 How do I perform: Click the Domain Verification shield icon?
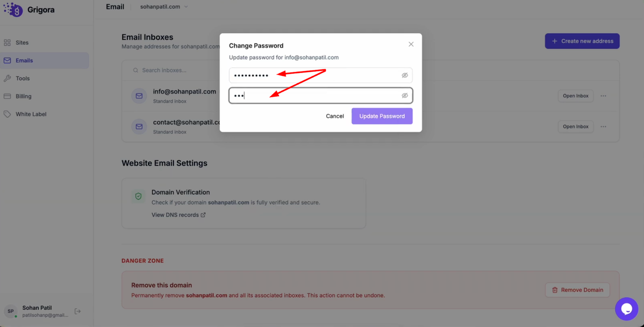click(x=138, y=196)
